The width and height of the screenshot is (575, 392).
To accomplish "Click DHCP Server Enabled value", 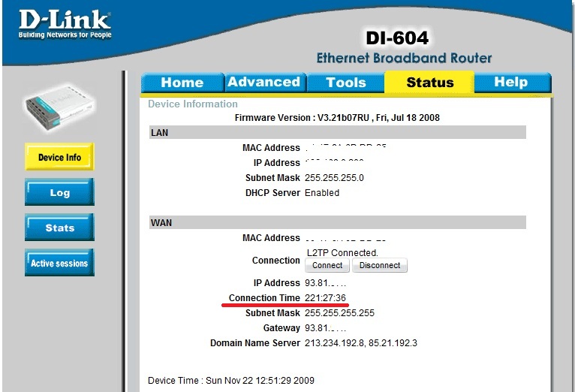I will click(x=322, y=193).
